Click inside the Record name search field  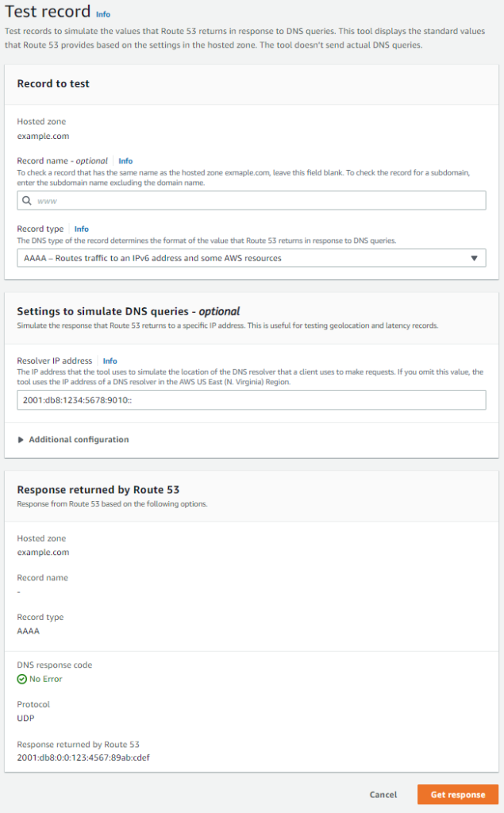point(238,200)
